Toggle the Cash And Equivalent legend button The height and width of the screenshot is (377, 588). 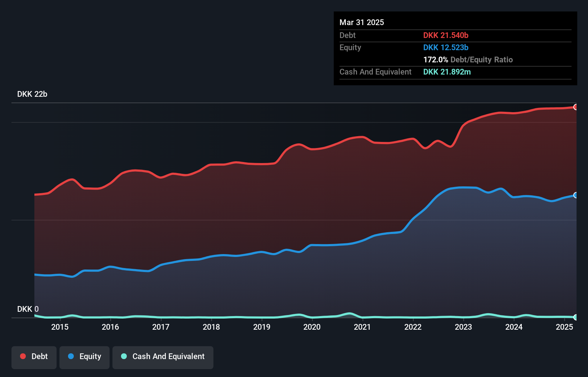163,357
